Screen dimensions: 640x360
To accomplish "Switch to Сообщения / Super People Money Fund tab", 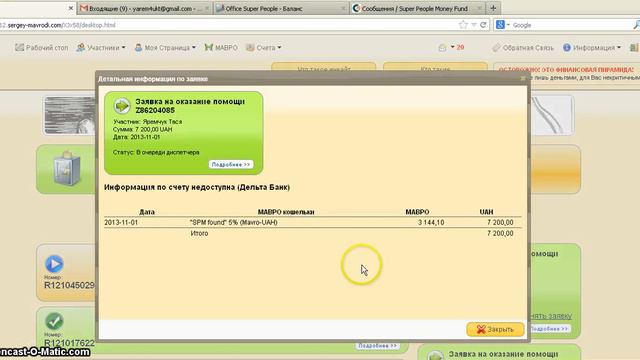I will (417, 8).
